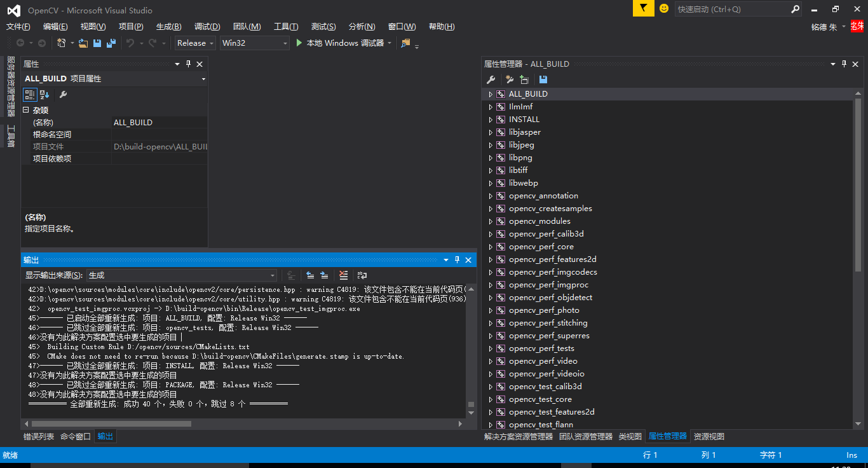Image resolution: width=868 pixels, height=468 pixels.
Task: Click the red user avatar badge
Action: pyautogui.click(x=857, y=27)
